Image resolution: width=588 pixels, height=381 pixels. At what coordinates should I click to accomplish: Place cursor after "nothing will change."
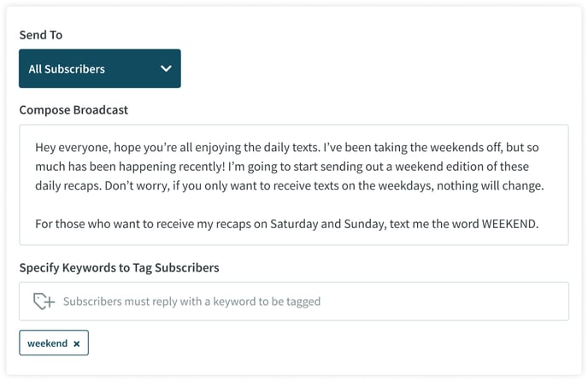pyautogui.click(x=545, y=185)
